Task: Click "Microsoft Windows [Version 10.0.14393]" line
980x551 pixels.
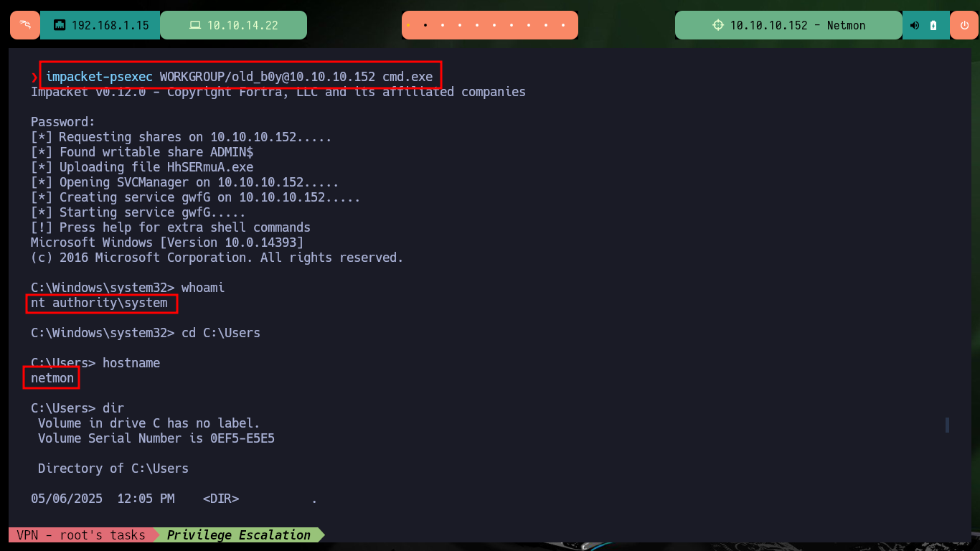Action: (167, 242)
